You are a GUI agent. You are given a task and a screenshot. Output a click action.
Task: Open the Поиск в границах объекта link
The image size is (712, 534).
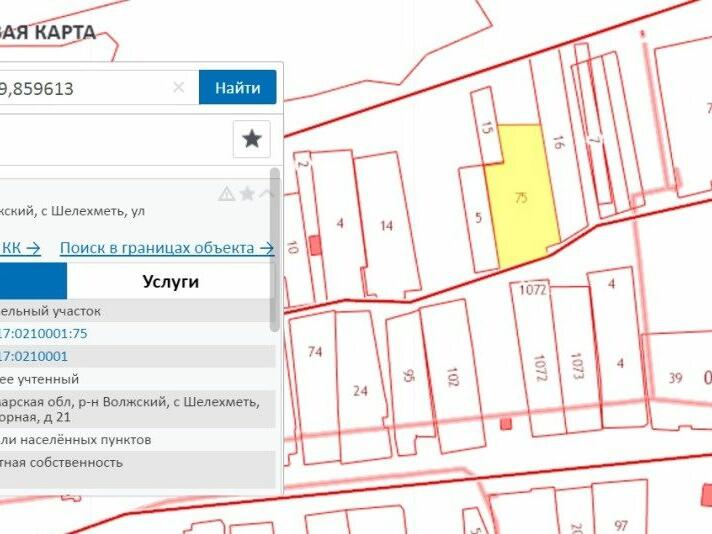pos(167,248)
